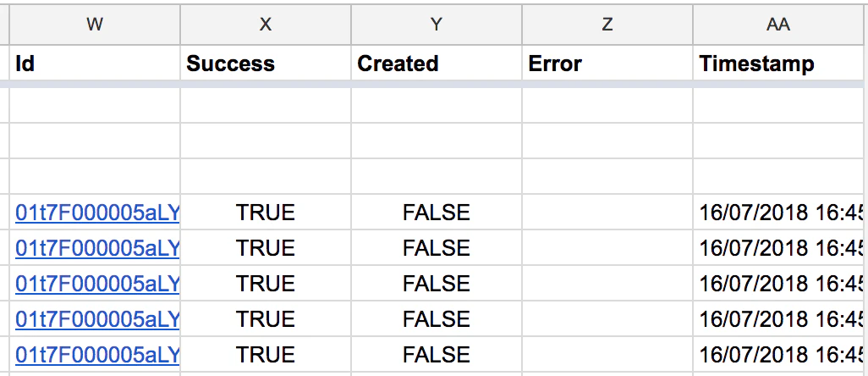Select the last FALSE cell in Created
This screenshot has width=868, height=376.
pyautogui.click(x=437, y=354)
